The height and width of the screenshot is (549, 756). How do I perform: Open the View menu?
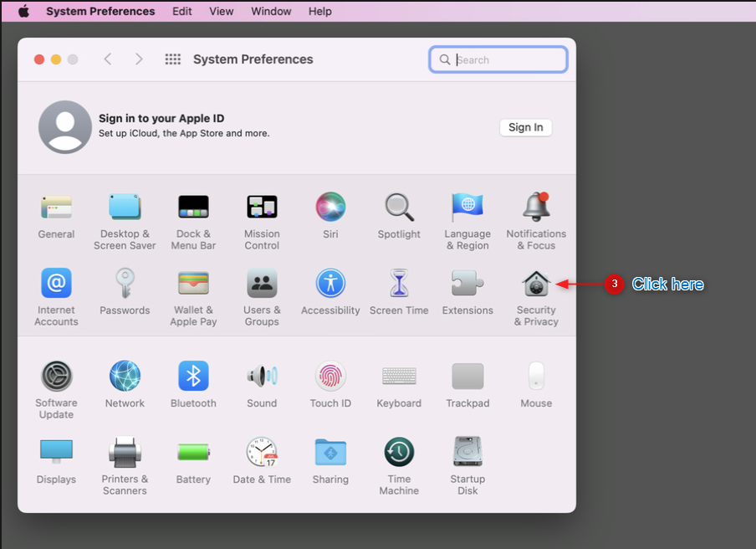(222, 11)
